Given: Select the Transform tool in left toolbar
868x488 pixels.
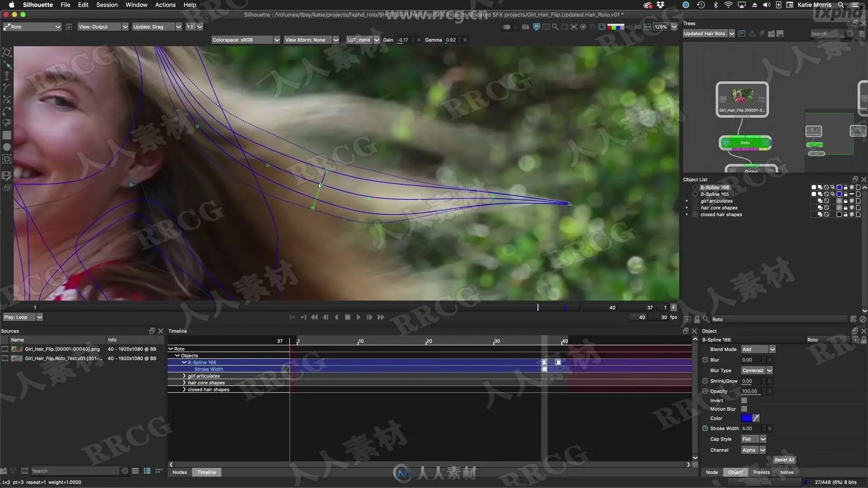Looking at the screenshot, I should [x=7, y=52].
